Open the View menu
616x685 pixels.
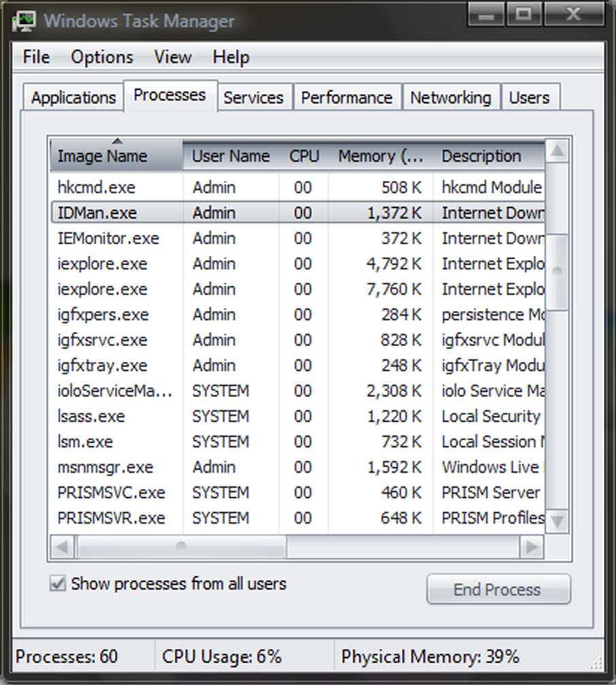(x=173, y=57)
